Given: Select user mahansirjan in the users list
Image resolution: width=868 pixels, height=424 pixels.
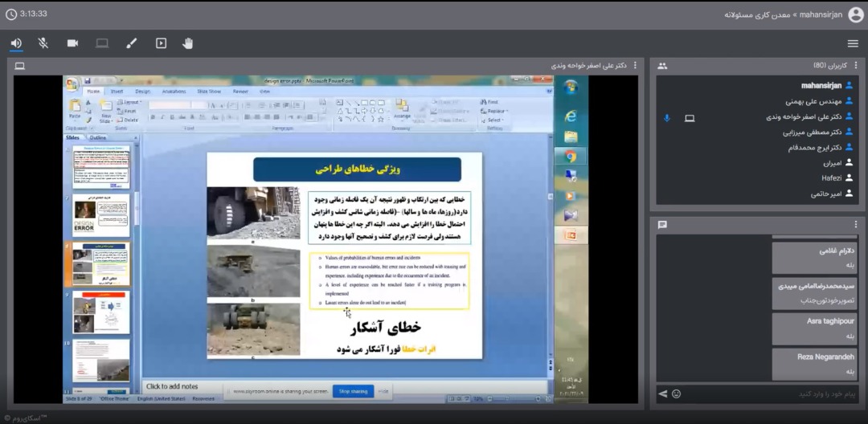Looking at the screenshot, I should (820, 85).
